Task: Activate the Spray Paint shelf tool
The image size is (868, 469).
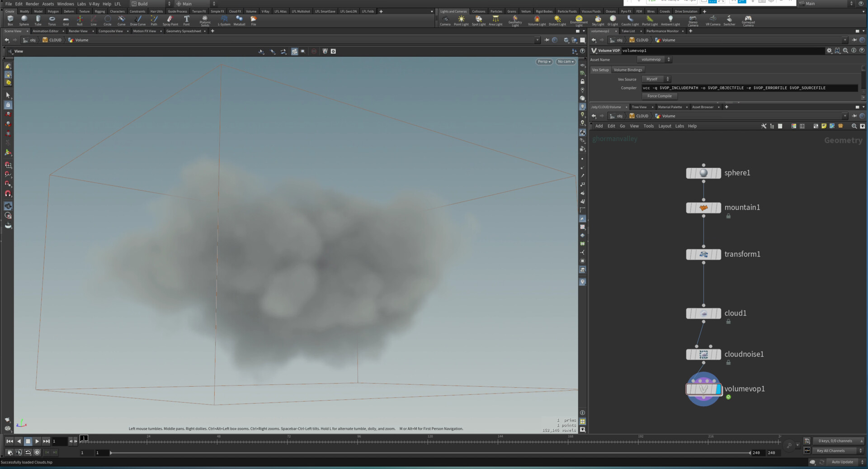Action: (170, 20)
